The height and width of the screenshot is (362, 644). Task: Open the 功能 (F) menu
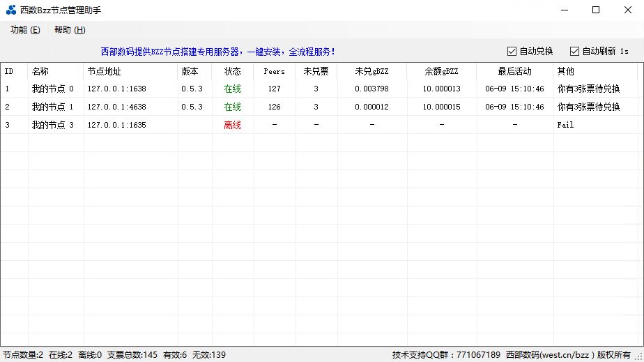click(x=25, y=30)
